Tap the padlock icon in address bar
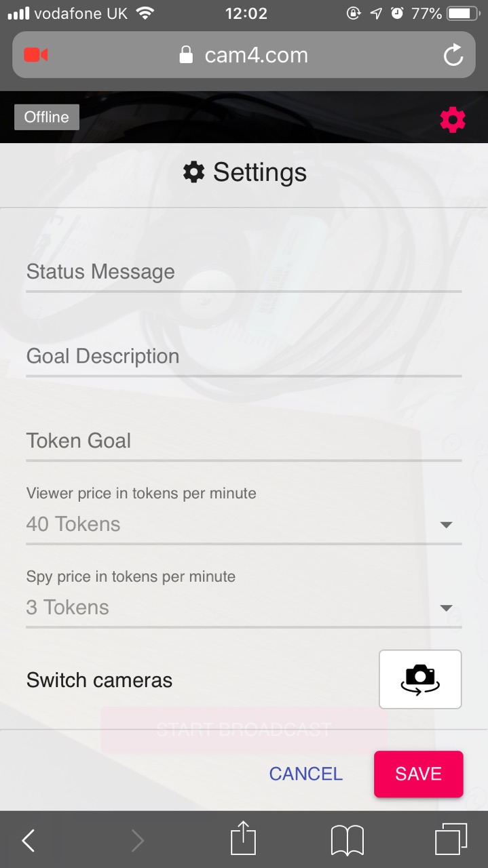This screenshot has width=488, height=868. [186, 55]
